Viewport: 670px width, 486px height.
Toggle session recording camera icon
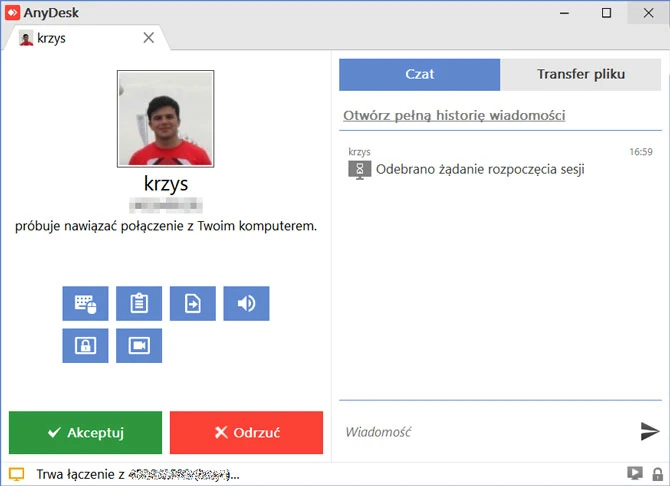139,346
